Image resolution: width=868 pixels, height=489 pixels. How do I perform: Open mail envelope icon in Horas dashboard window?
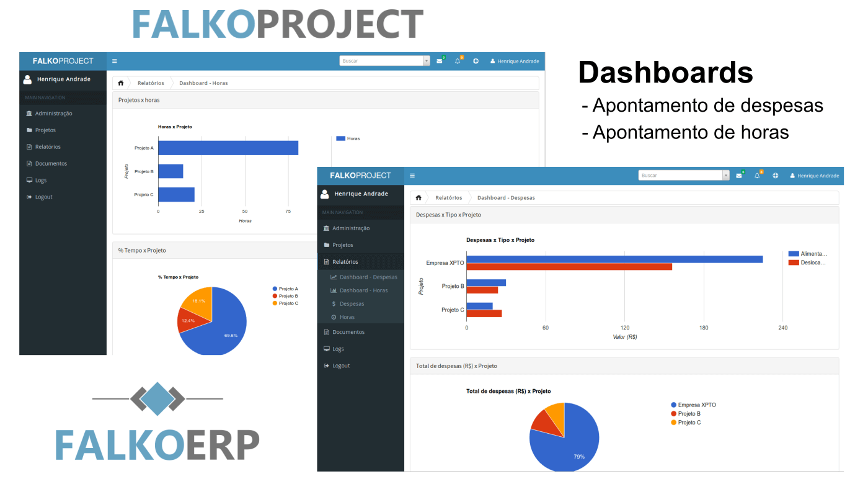click(440, 61)
